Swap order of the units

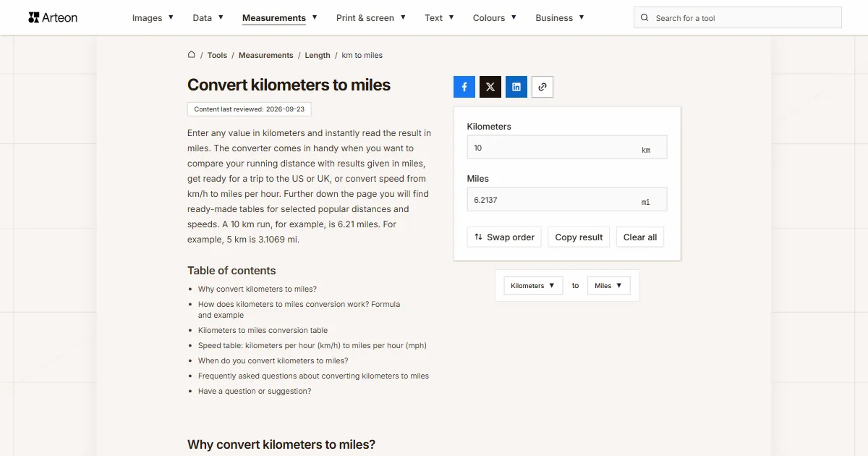click(x=504, y=237)
